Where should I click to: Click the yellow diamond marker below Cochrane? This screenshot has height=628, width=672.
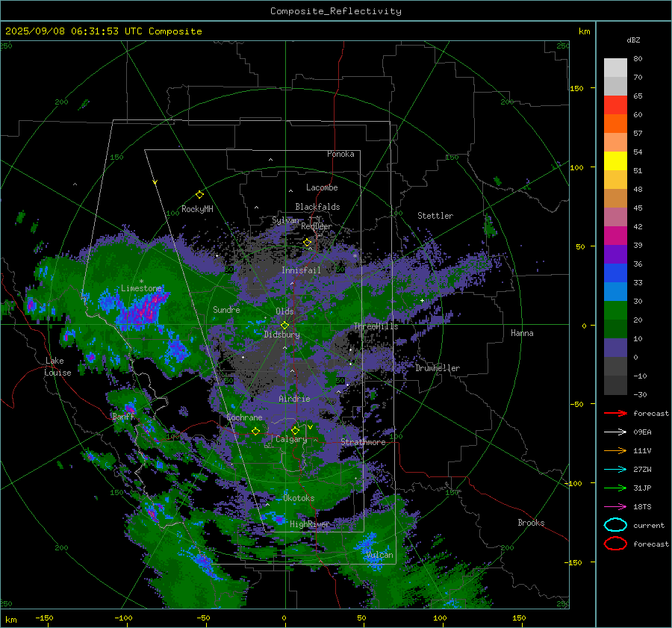point(256,432)
